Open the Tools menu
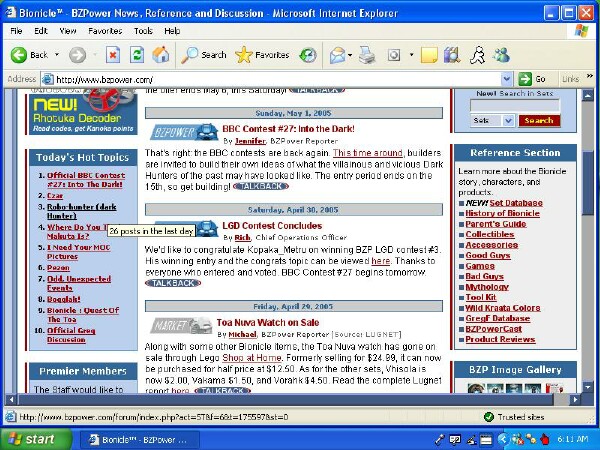Image resolution: width=600 pixels, height=450 pixels. pyautogui.click(x=143, y=31)
